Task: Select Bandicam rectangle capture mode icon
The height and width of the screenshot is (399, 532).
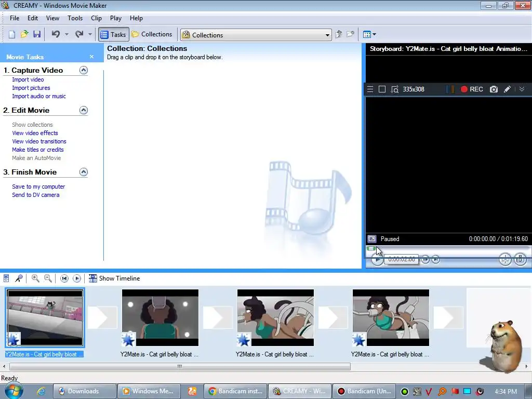Action: (x=382, y=89)
